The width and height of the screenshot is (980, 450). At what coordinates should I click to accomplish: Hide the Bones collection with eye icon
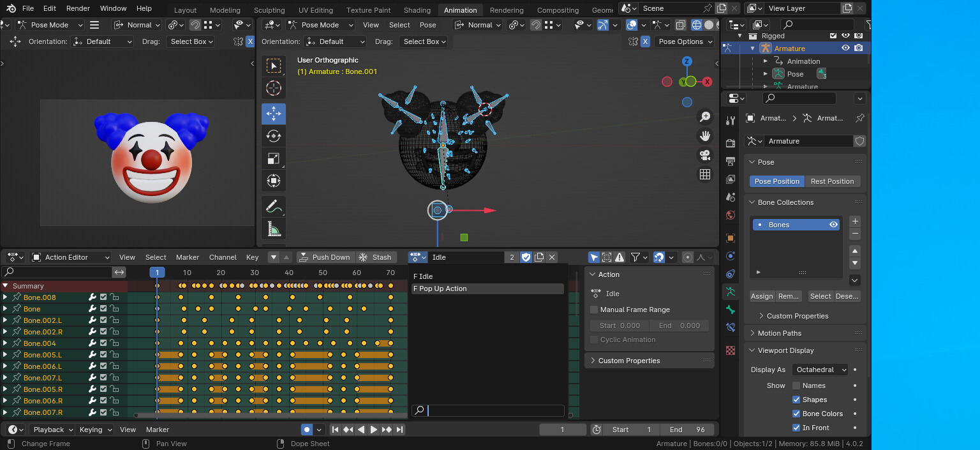pos(833,225)
